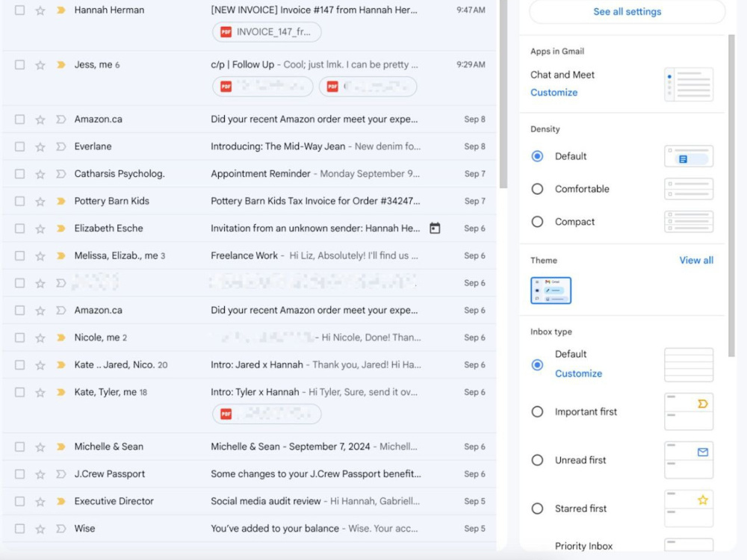
Task: Star the Wise balance email
Action: click(40, 529)
